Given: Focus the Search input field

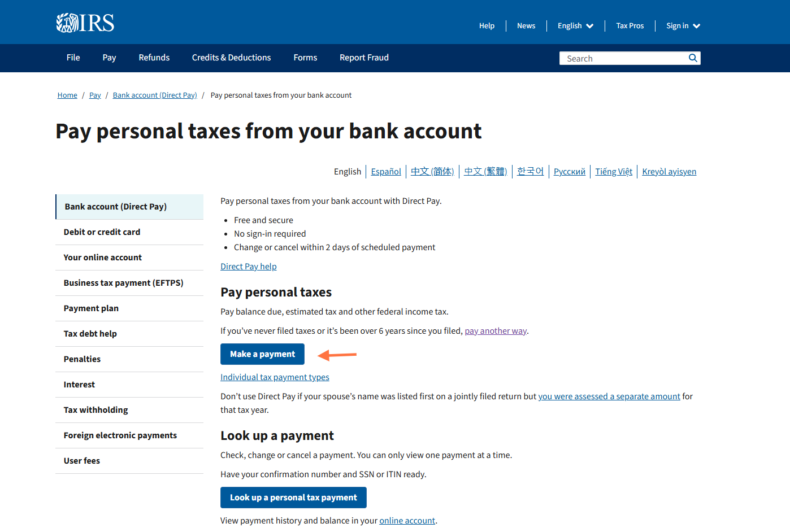Looking at the screenshot, I should click(x=623, y=58).
